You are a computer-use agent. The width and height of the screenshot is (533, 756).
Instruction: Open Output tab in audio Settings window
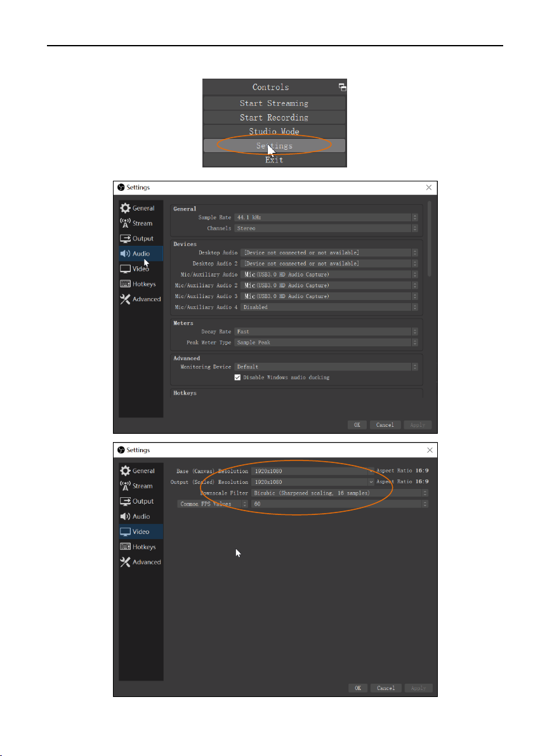pyautogui.click(x=141, y=238)
